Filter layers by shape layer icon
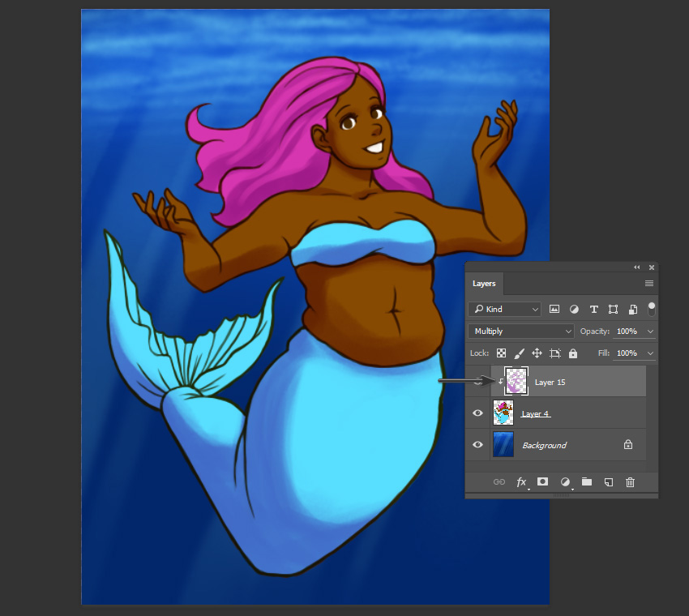This screenshot has height=616, width=689. pos(613,310)
